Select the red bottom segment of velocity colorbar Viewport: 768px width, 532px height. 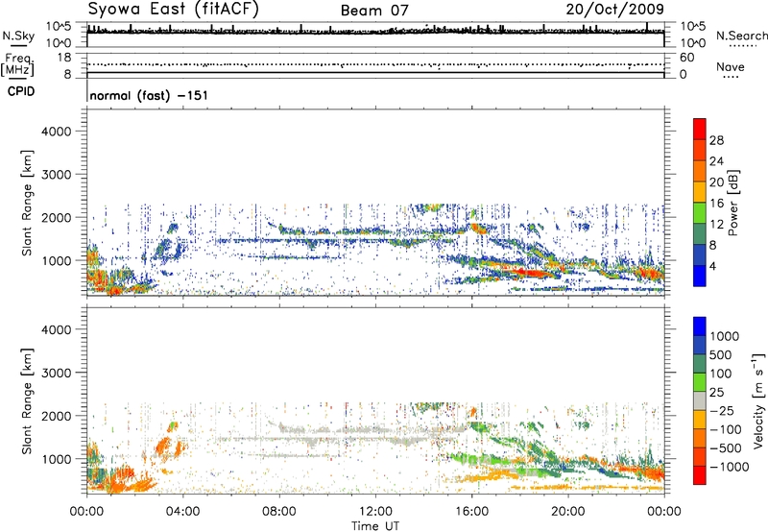tap(700, 475)
